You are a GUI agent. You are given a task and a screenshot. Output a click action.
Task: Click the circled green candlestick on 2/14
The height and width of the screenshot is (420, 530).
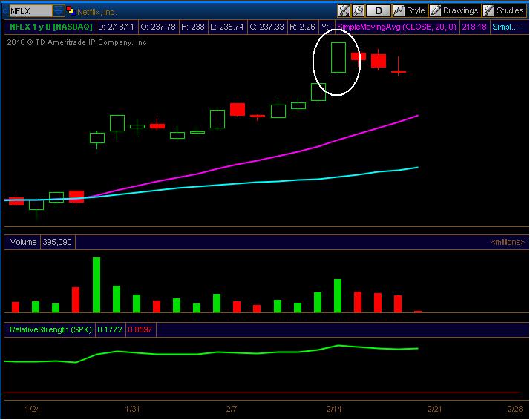(x=338, y=58)
